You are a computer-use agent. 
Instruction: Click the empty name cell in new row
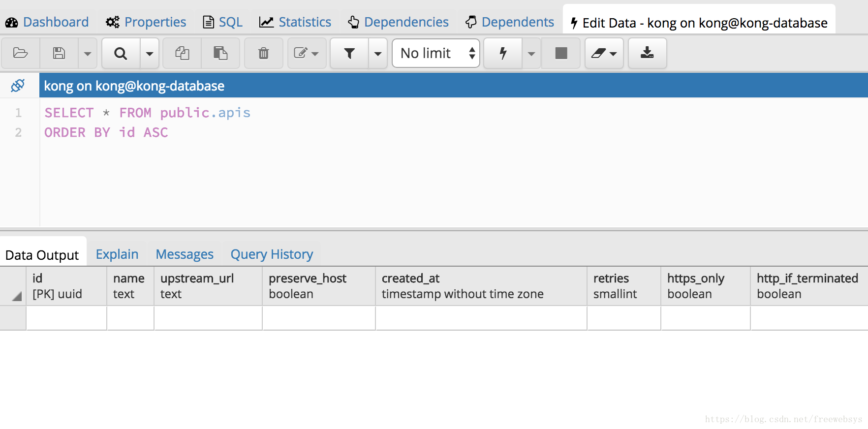click(x=130, y=318)
